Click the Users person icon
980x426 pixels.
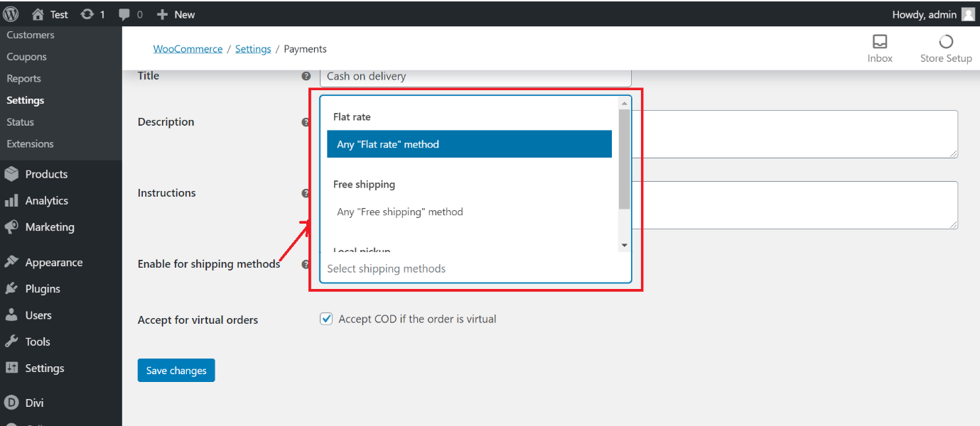11,315
